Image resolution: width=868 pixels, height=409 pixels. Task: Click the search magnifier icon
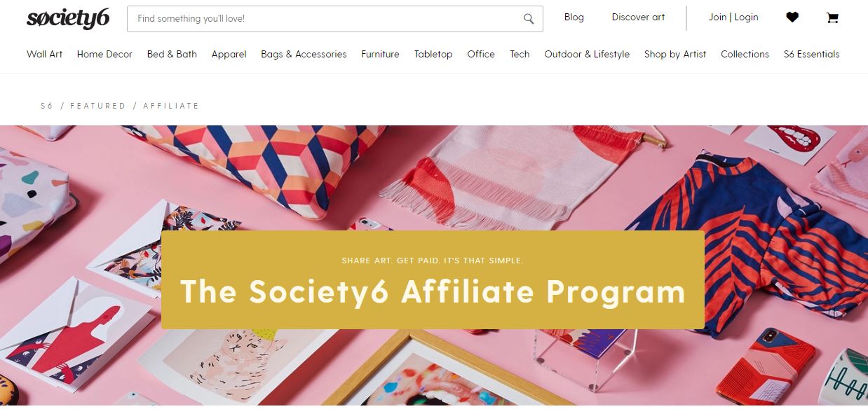pos(529,19)
